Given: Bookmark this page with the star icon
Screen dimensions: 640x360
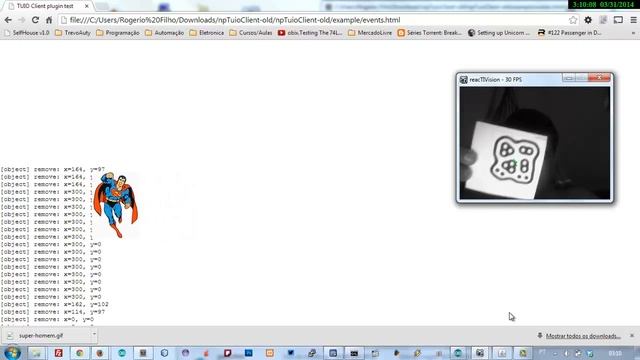Looking at the screenshot, I should pyautogui.click(x=573, y=20).
